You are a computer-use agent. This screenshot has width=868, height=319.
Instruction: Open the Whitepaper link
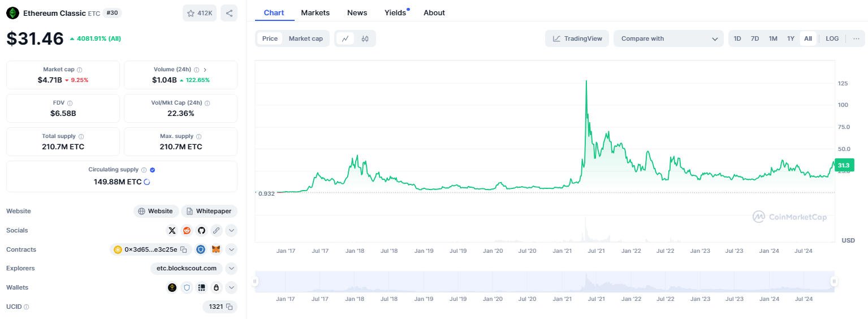(x=209, y=211)
